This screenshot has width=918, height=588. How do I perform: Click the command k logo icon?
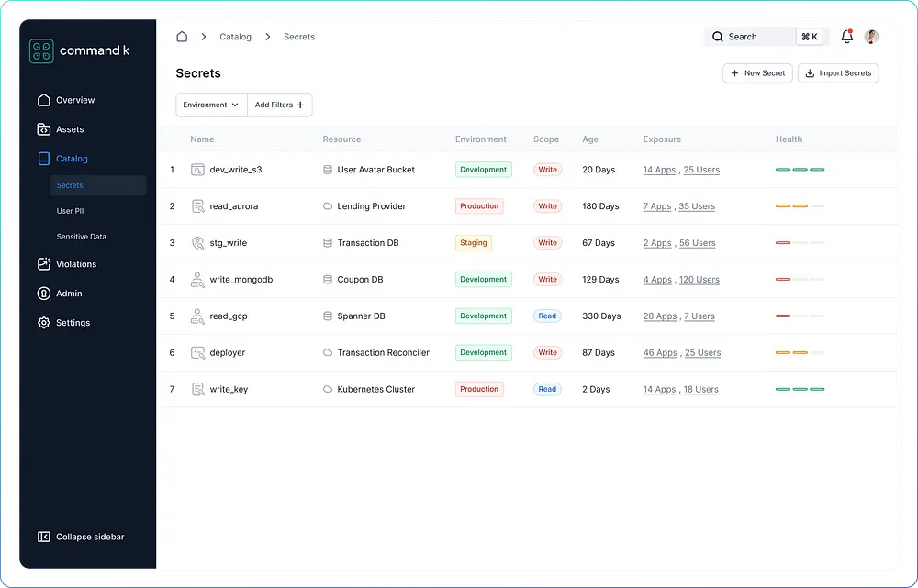[41, 50]
